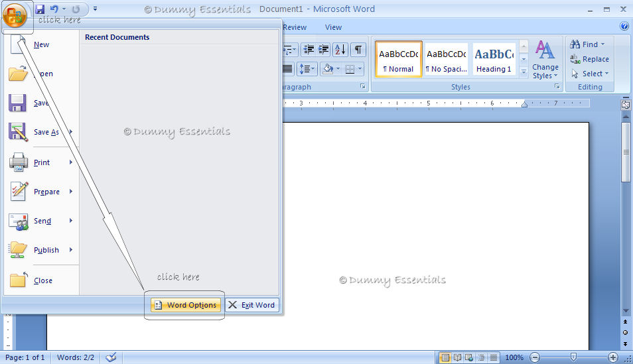Image resolution: width=633 pixels, height=364 pixels.
Task: Click the Shading paint bucket icon
Action: tap(328, 69)
